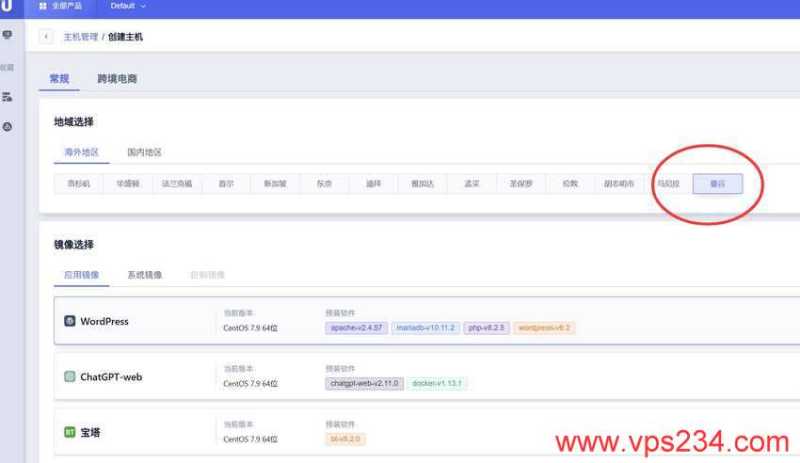Image resolution: width=800 pixels, height=463 pixels.
Task: Click the monitor icon in the left sidebar
Action: point(7,35)
